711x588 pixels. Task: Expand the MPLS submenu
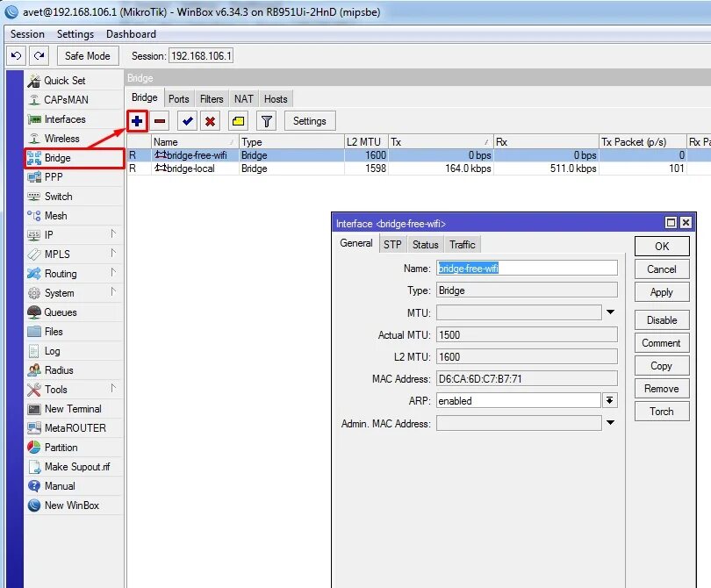click(x=74, y=255)
